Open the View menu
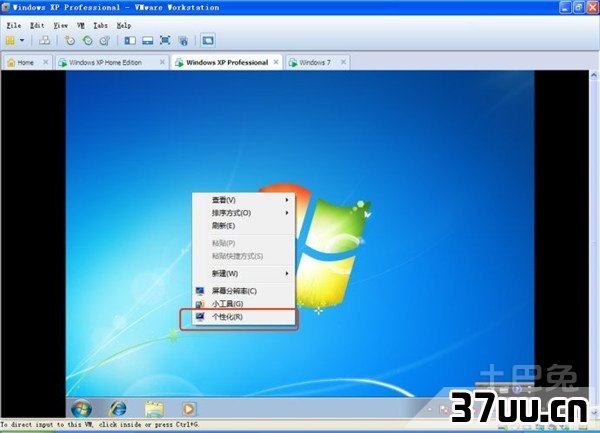The width and height of the screenshot is (600, 433). tap(60, 26)
